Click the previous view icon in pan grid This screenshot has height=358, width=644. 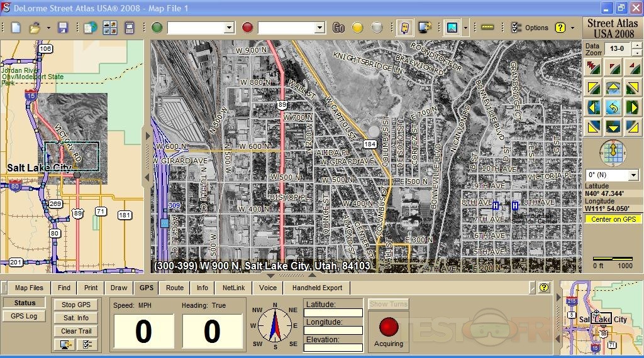coord(613,107)
